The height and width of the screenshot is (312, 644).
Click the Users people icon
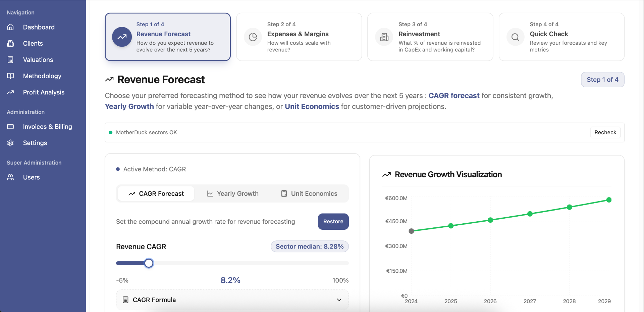tap(10, 177)
